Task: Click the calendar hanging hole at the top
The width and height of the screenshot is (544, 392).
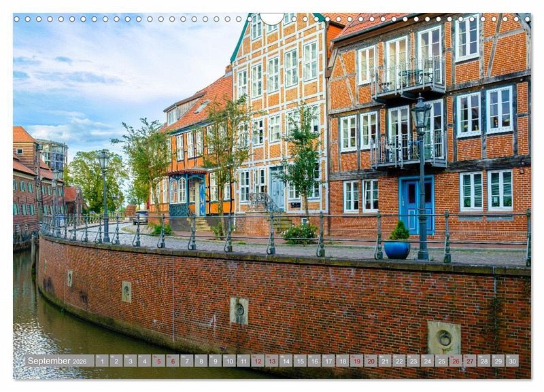Action: [x=271, y=18]
